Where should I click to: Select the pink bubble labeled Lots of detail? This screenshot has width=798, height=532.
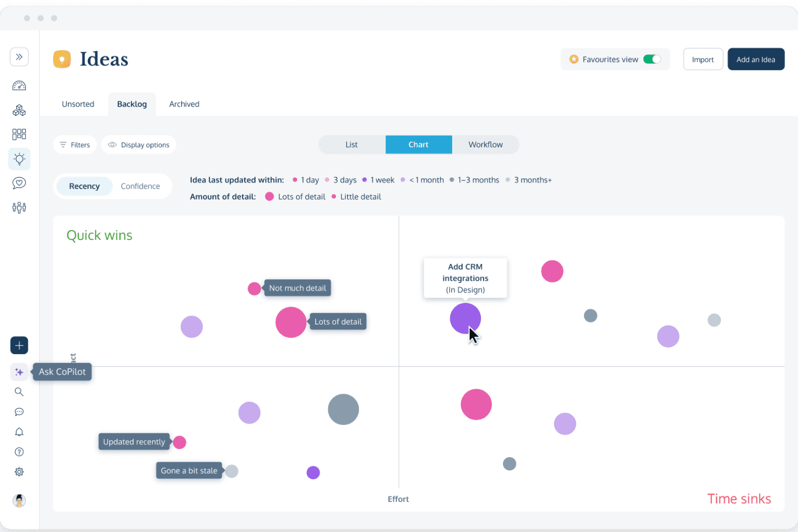(x=291, y=322)
